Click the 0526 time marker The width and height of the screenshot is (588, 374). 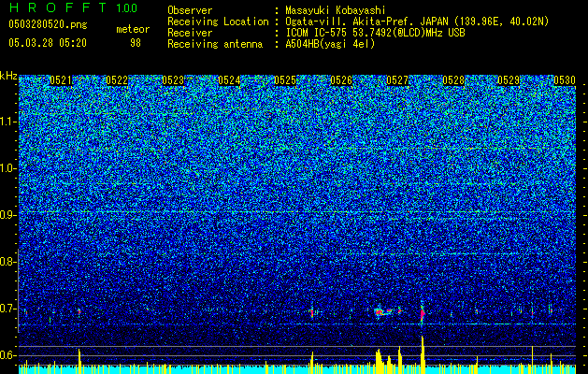(341, 80)
